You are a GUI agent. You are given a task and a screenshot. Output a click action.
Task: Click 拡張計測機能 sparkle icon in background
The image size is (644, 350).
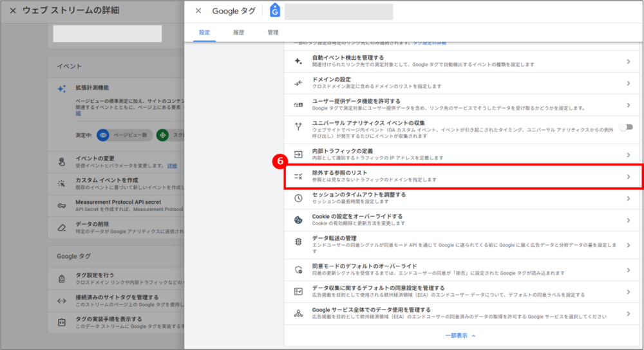(62, 89)
